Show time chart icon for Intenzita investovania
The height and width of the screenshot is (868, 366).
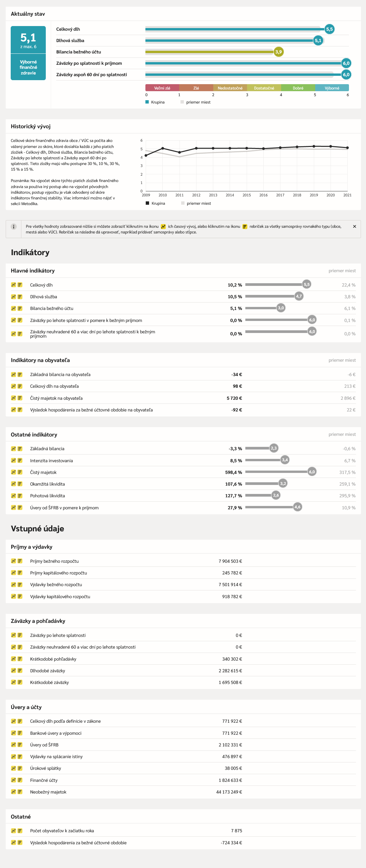tap(13, 460)
